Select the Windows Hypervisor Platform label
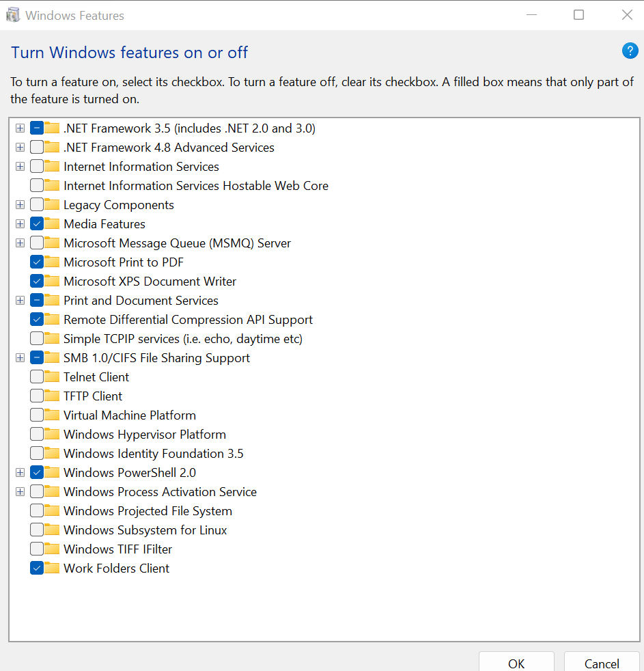Image resolution: width=644 pixels, height=671 pixels. [x=145, y=435]
